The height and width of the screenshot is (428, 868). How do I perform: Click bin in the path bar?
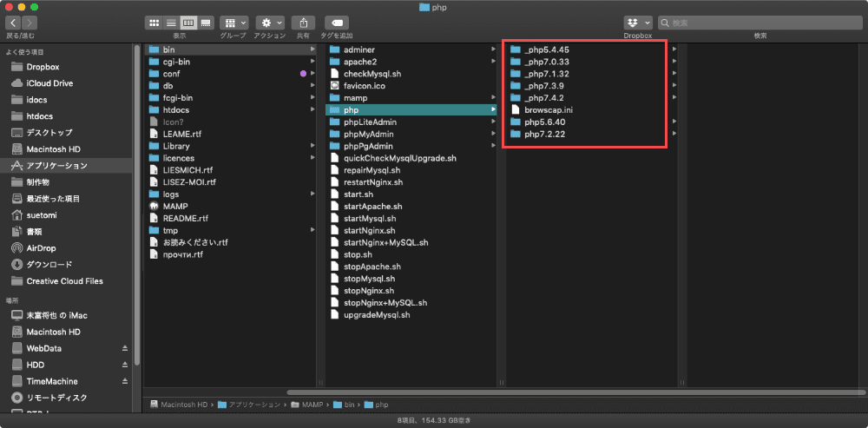344,405
